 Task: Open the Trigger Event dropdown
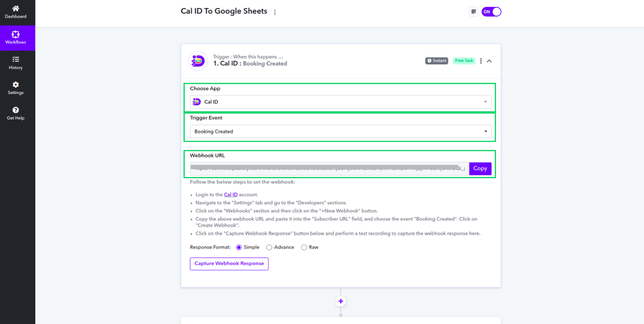[x=341, y=131]
